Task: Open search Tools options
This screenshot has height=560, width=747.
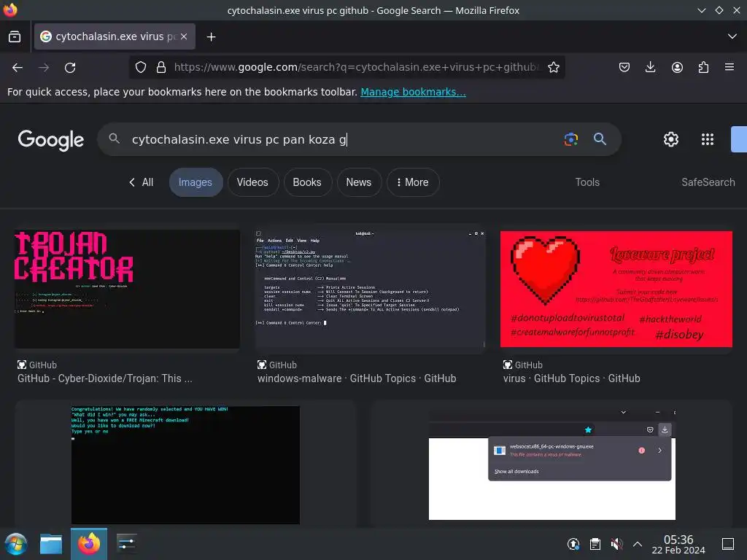Action: point(587,182)
